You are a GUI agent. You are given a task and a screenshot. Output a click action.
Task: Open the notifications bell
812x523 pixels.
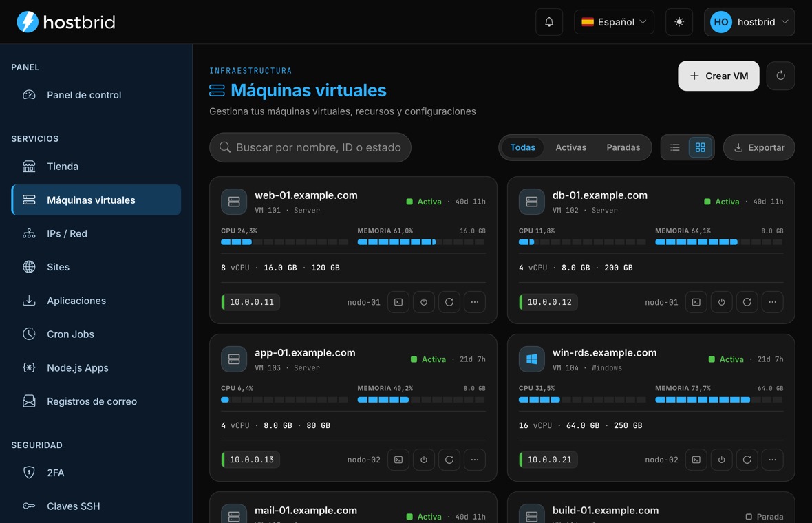549,22
